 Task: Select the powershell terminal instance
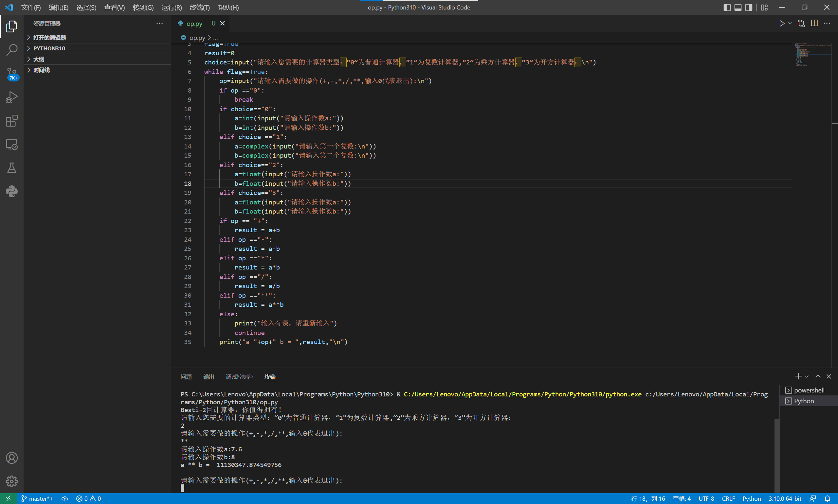pyautogui.click(x=809, y=390)
